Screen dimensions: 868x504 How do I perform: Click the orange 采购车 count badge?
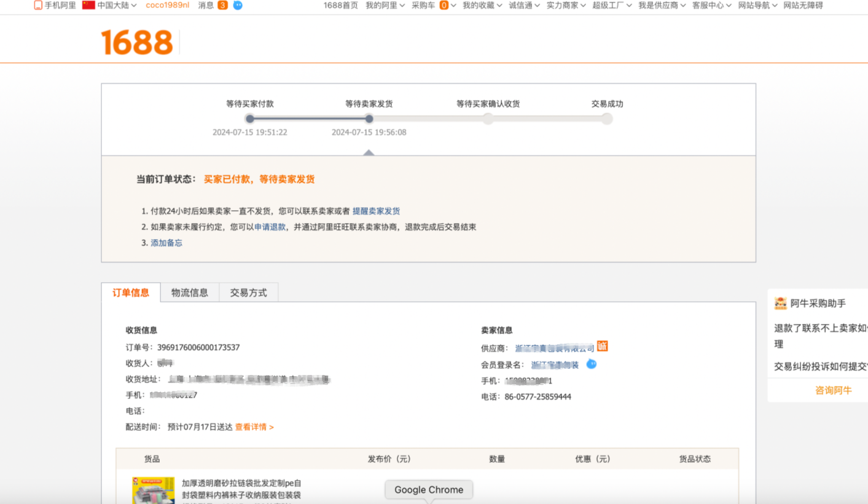click(x=444, y=6)
